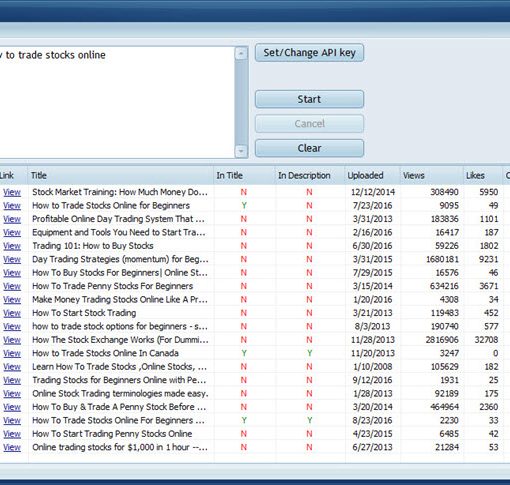Screen dimensions: 510x485
Task: Clear the results with the Clear button
Action: pos(309,148)
